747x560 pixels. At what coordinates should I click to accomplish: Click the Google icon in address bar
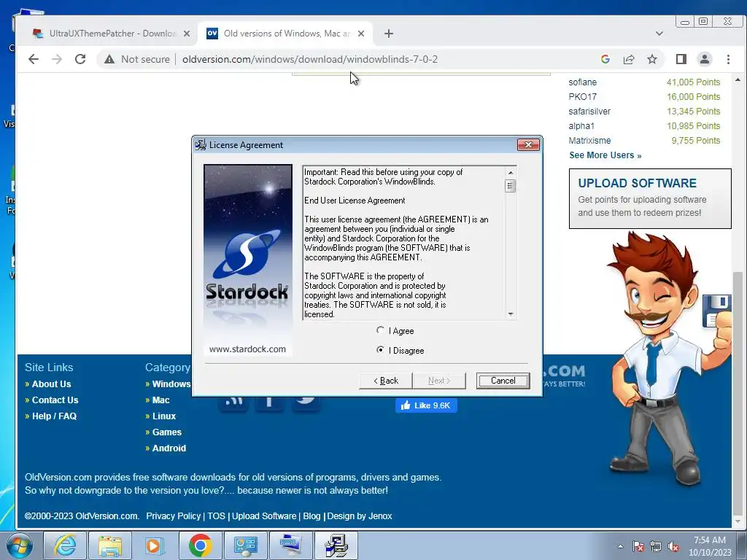[605, 59]
